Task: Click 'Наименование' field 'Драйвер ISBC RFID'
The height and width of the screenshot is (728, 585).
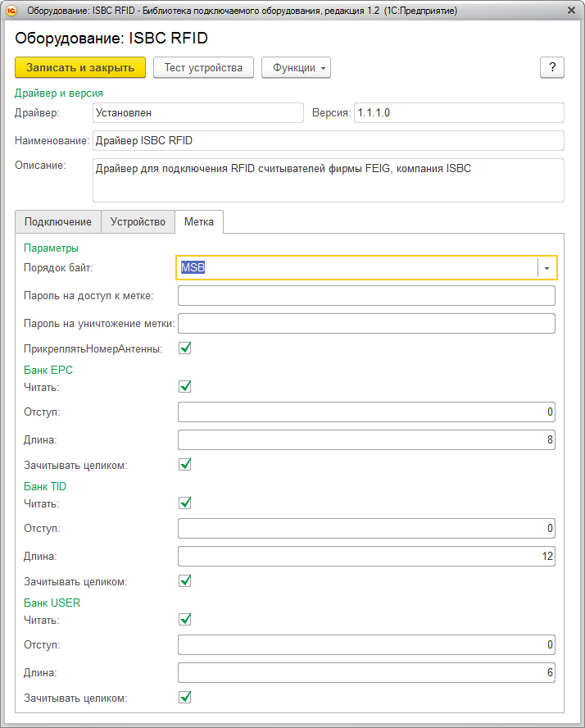Action: point(329,141)
